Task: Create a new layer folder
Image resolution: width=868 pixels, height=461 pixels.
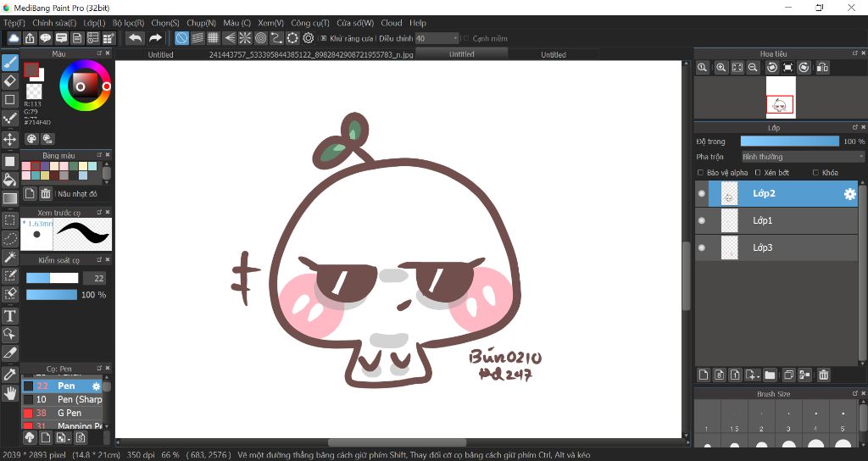Action: coord(770,375)
